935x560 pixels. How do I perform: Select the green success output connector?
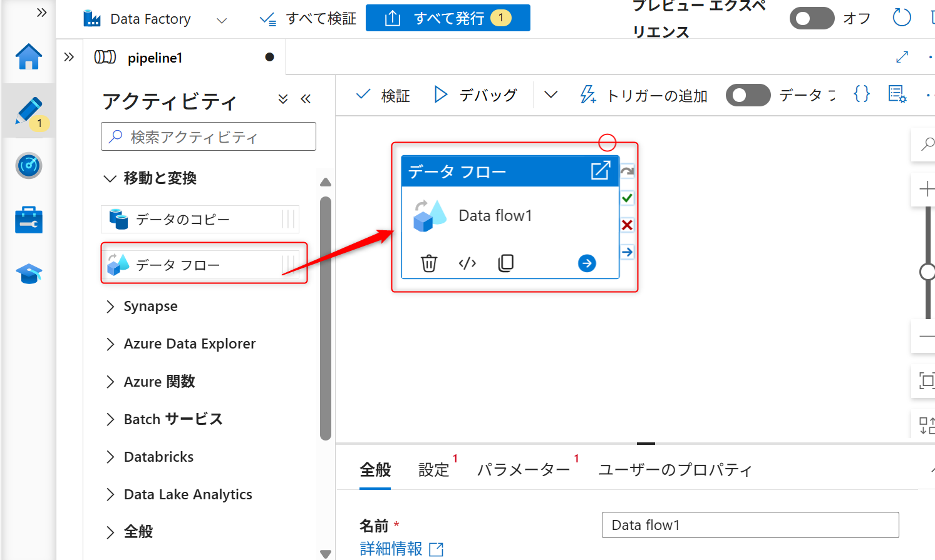point(627,198)
